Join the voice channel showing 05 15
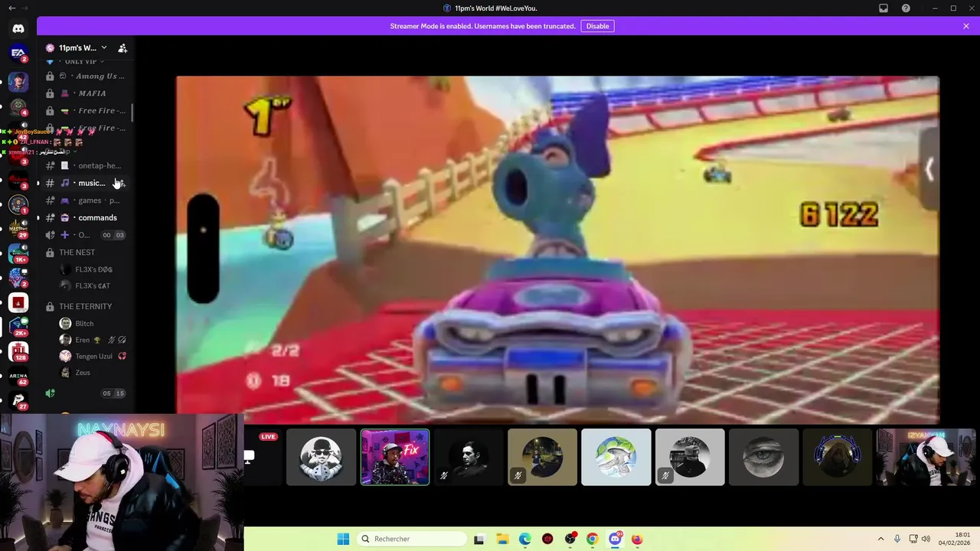The image size is (980, 551). (86, 393)
